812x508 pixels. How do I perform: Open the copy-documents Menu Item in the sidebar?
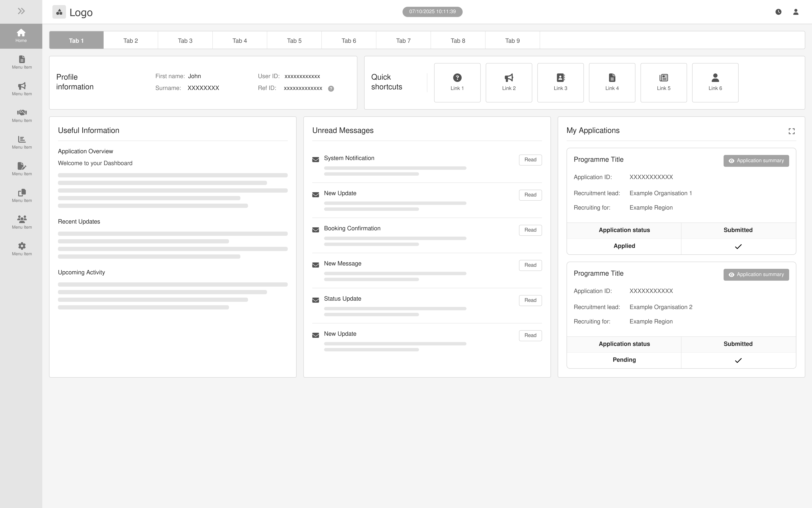click(22, 196)
